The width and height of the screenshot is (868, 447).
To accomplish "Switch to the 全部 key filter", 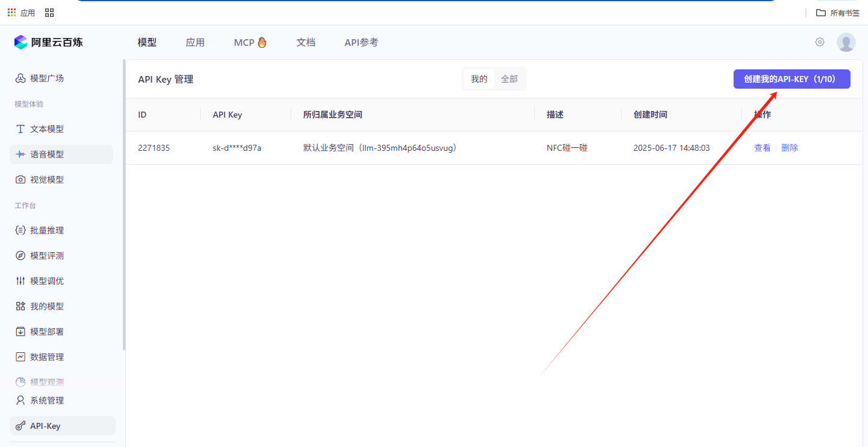I will (x=509, y=79).
